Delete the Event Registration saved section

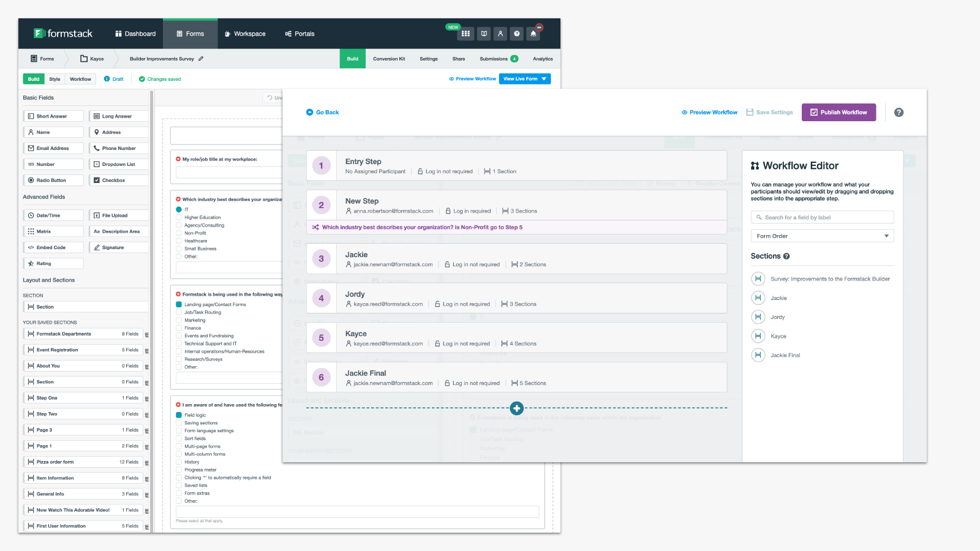tap(146, 350)
